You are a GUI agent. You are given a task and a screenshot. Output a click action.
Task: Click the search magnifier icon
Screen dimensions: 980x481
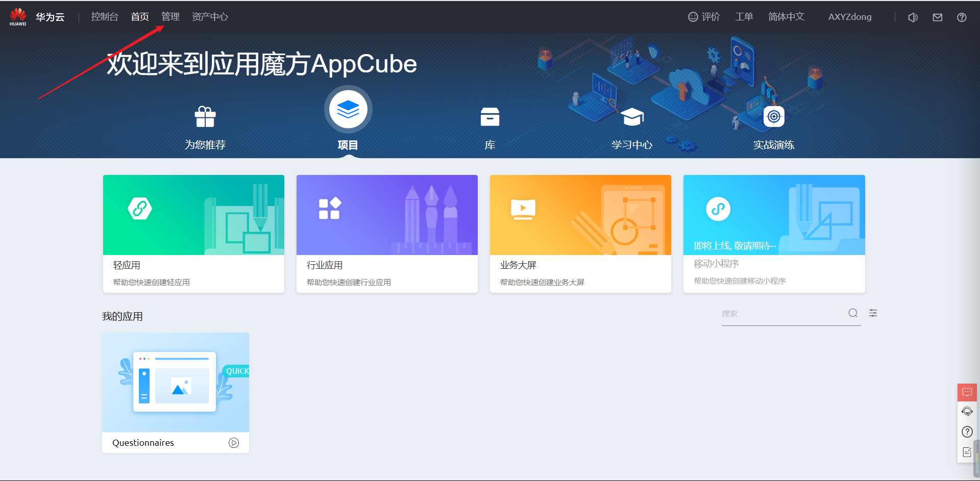[853, 313]
